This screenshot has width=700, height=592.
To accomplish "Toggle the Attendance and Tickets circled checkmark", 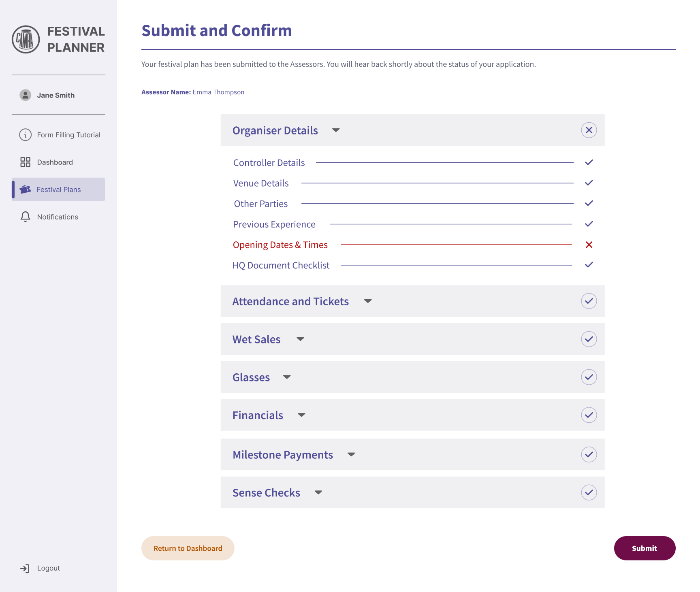I will coord(589,301).
